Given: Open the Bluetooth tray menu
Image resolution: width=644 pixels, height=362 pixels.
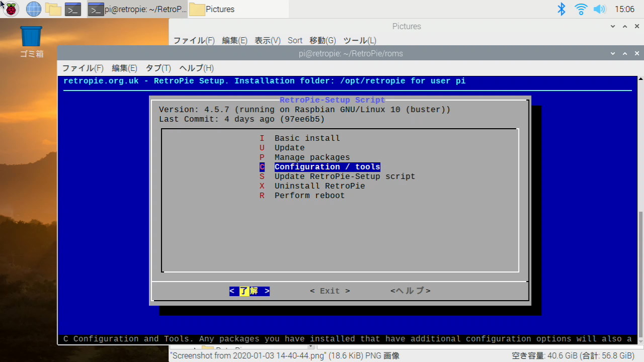Looking at the screenshot, I should pos(561,9).
